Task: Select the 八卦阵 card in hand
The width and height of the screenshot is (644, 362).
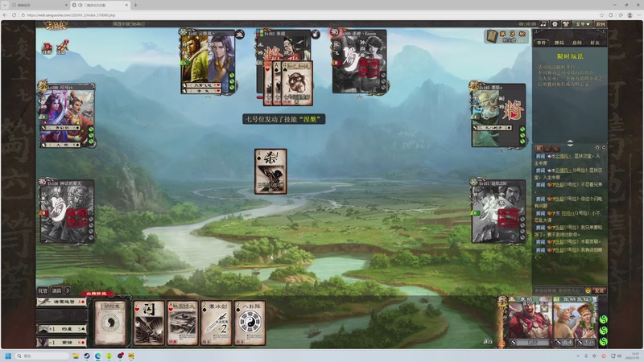Action: [x=250, y=323]
